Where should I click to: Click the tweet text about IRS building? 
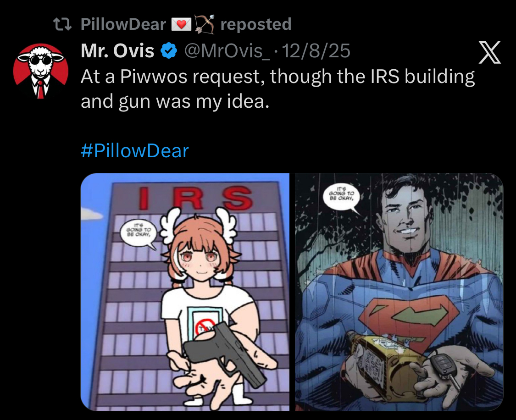click(277, 88)
